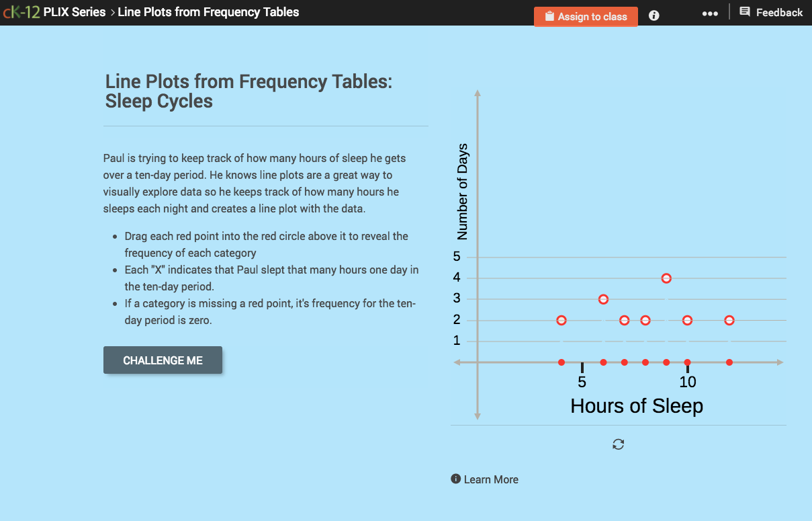
Task: Open the Learn More link
Action: tap(491, 479)
